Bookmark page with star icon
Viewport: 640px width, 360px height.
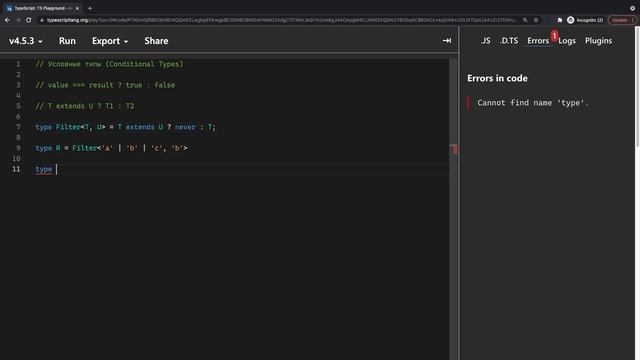coord(536,20)
